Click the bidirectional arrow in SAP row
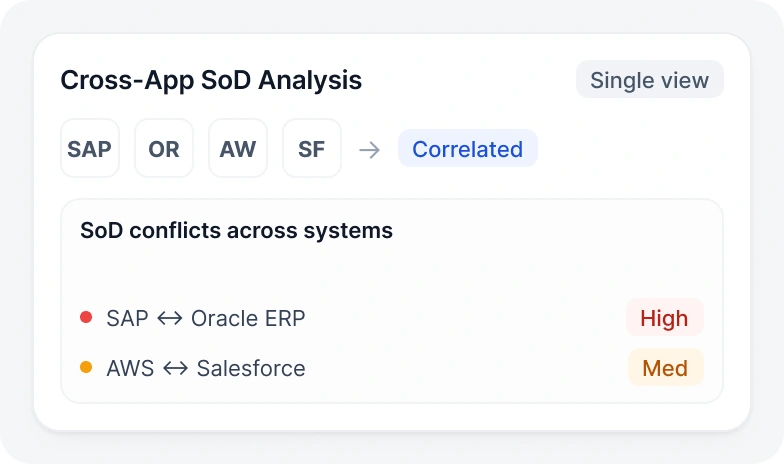This screenshot has height=464, width=784. [170, 318]
